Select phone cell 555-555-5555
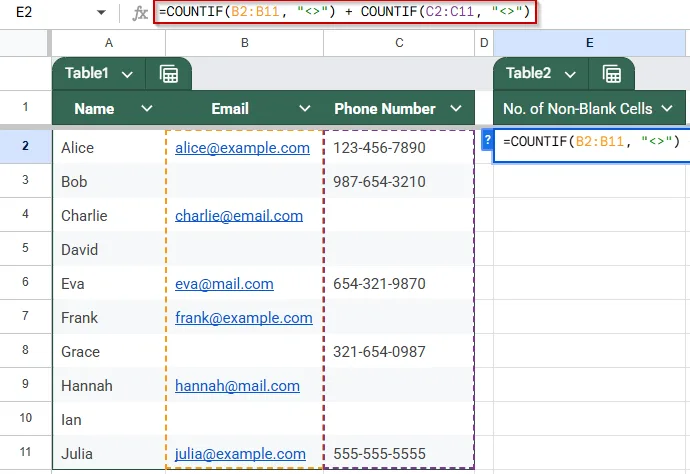 (399, 453)
